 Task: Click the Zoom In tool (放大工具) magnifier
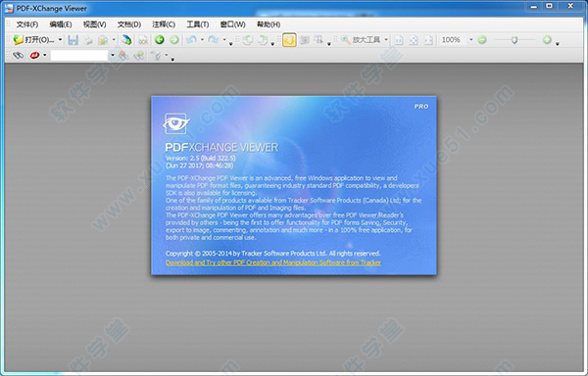tap(361, 40)
